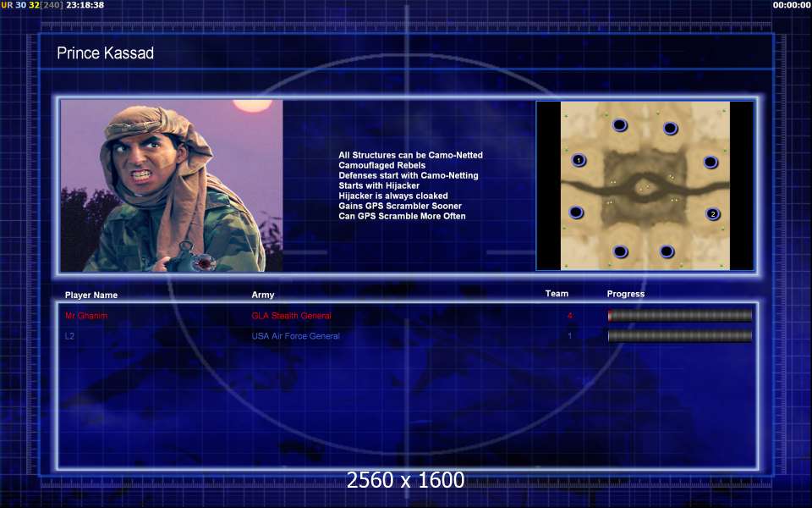Select the L2 player name
The height and width of the screenshot is (508, 812).
coord(70,336)
